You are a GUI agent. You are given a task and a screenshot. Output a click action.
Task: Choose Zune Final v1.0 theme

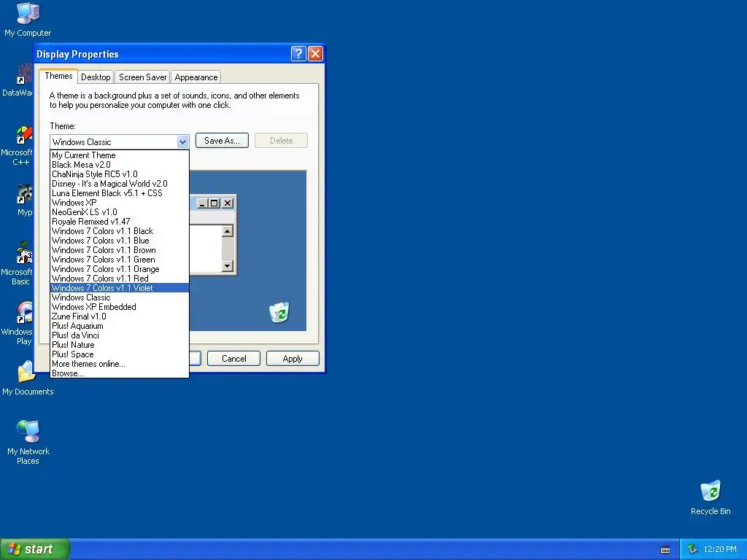tap(120, 316)
